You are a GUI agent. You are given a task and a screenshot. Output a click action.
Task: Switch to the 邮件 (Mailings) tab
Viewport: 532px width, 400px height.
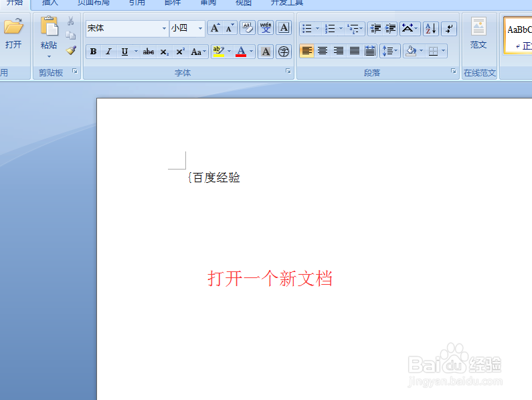click(x=173, y=3)
